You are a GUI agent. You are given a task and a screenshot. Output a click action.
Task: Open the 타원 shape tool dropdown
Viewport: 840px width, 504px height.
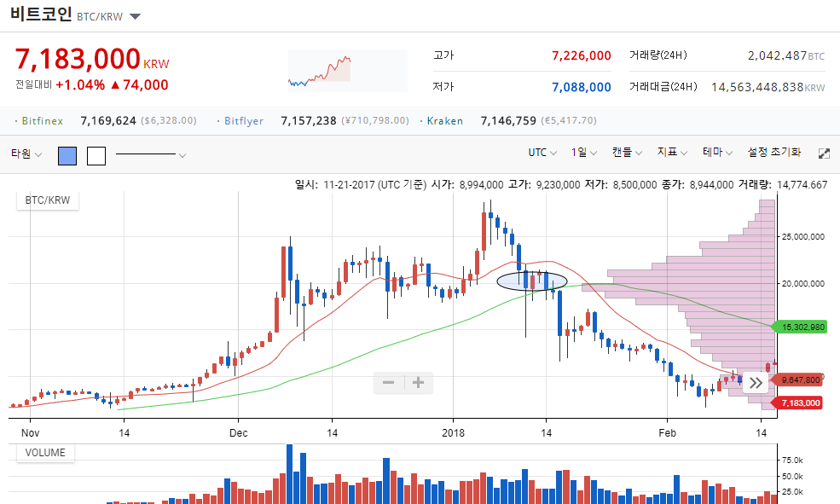tap(26, 154)
